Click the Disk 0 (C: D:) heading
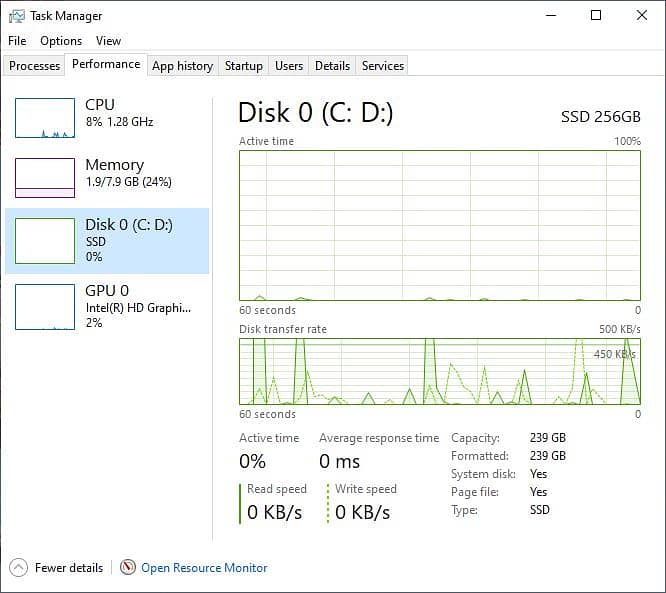This screenshot has width=666, height=593. 316,113
